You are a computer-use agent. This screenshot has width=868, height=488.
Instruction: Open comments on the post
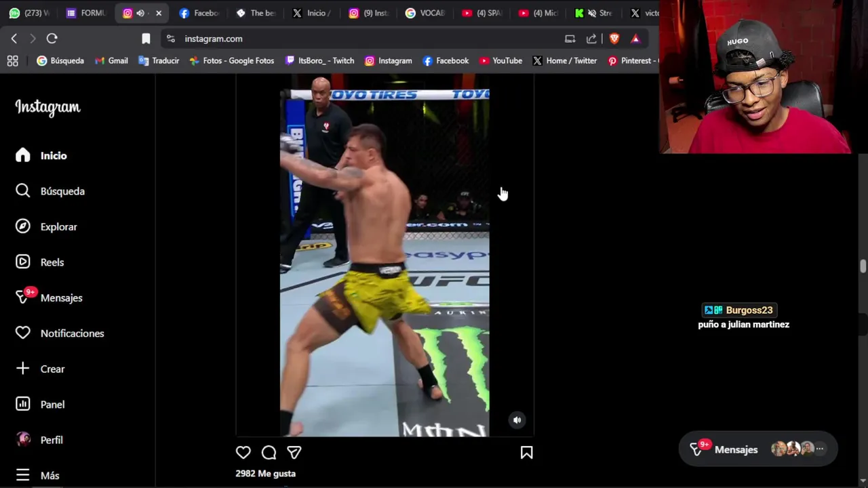(269, 452)
